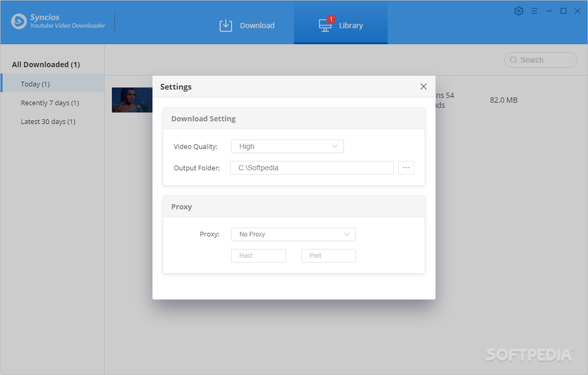Close the Settings dialog
Screen dimensions: 588x375
(424, 86)
